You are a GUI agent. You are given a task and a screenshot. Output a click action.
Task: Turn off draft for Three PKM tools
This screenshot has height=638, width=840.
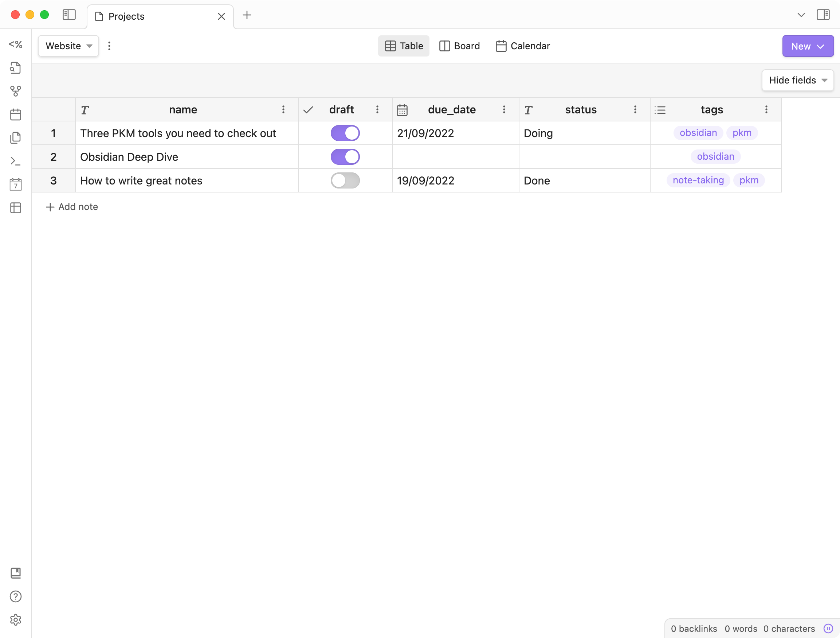point(345,133)
